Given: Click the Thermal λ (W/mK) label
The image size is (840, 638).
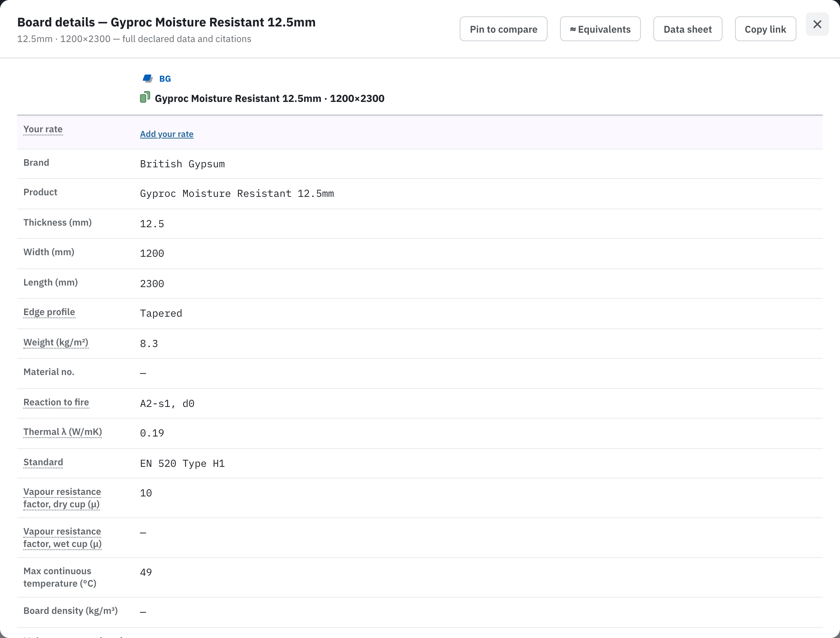Looking at the screenshot, I should pyautogui.click(x=63, y=432).
